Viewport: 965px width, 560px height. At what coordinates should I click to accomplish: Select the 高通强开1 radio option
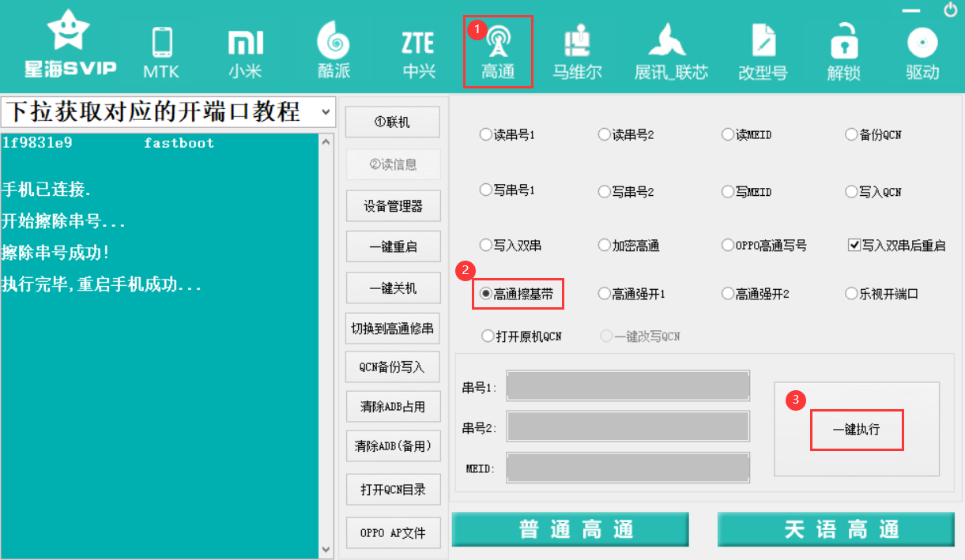tap(632, 294)
